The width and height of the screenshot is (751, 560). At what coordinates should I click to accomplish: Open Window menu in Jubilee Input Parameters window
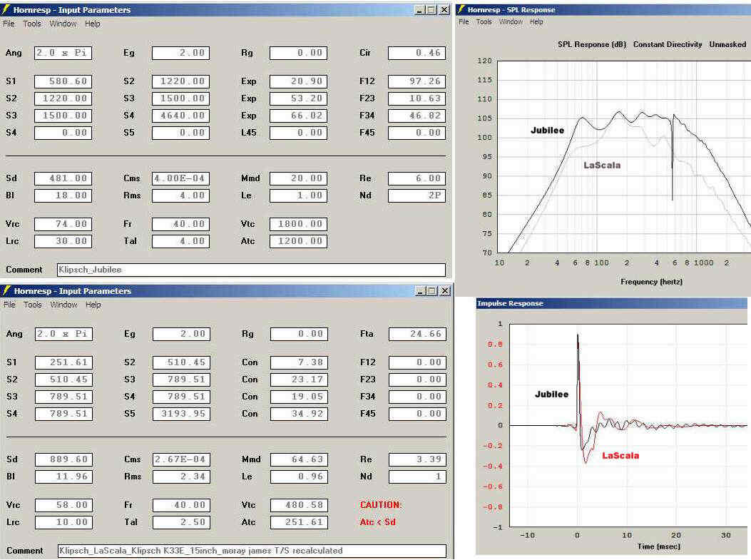point(63,24)
